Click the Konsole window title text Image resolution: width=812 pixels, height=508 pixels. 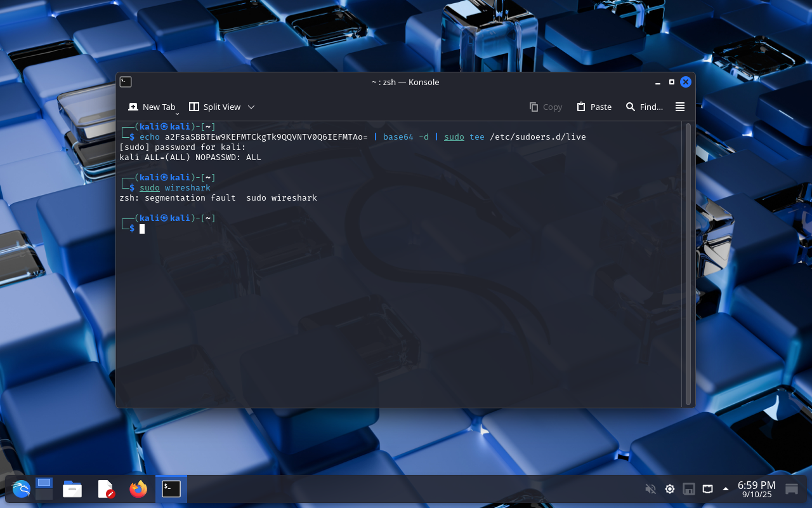[405, 82]
